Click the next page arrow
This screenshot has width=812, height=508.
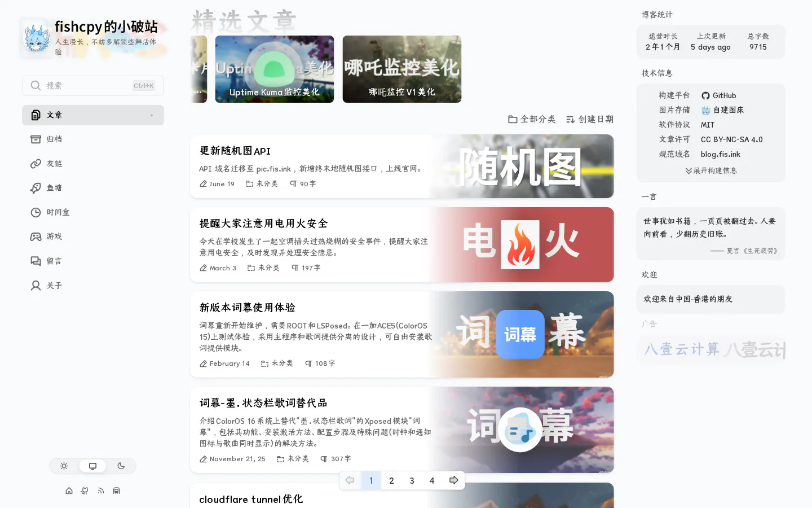click(453, 480)
